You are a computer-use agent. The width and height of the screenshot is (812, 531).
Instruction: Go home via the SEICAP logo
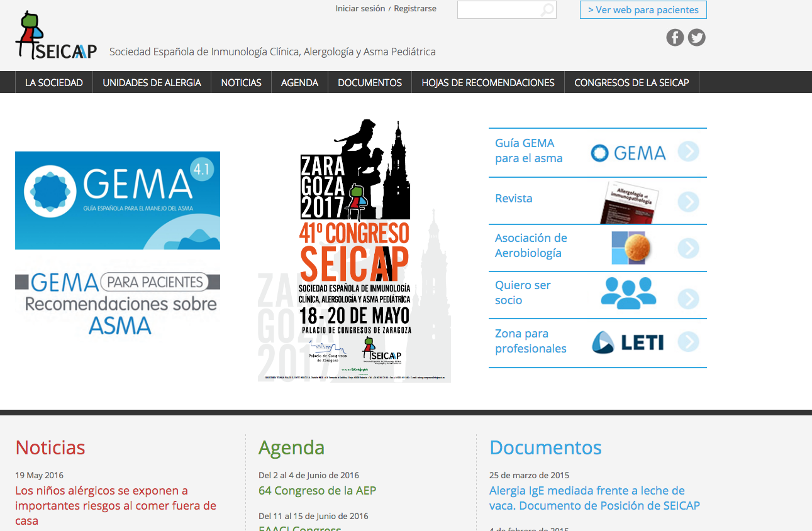[x=56, y=36]
